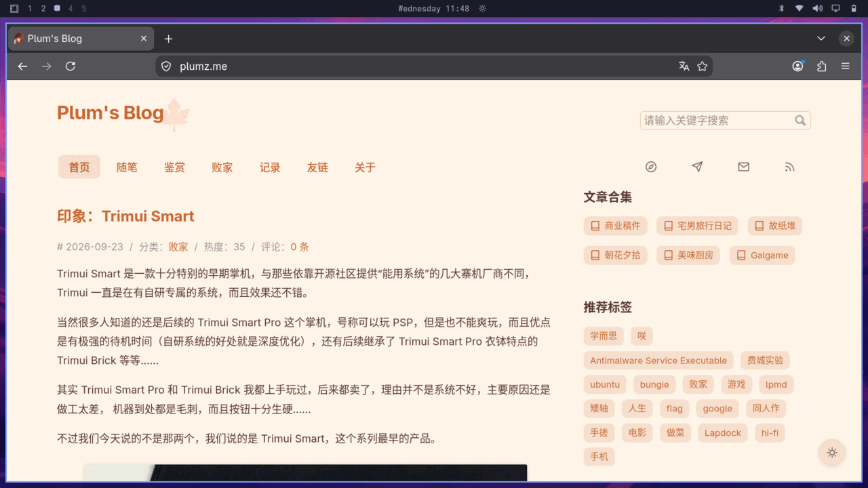Click the search magnifier icon

(800, 120)
